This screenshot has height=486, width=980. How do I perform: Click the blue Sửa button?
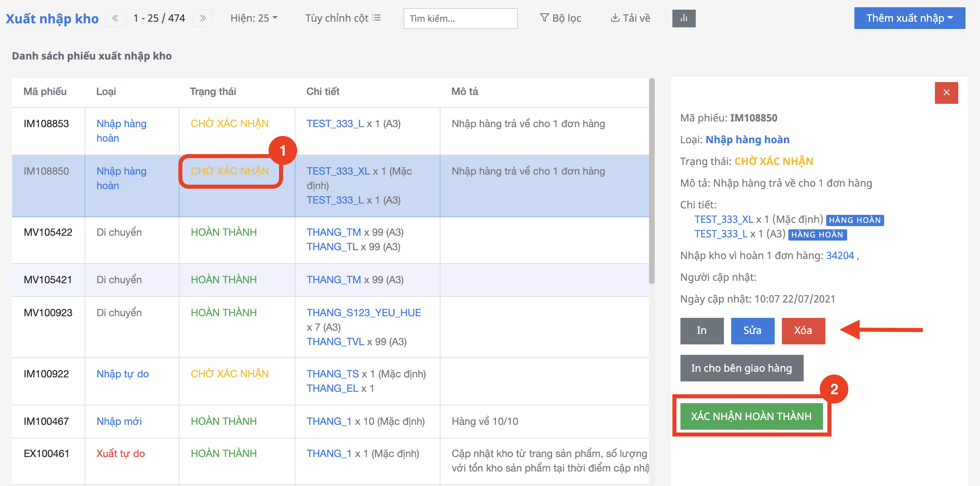tap(752, 331)
